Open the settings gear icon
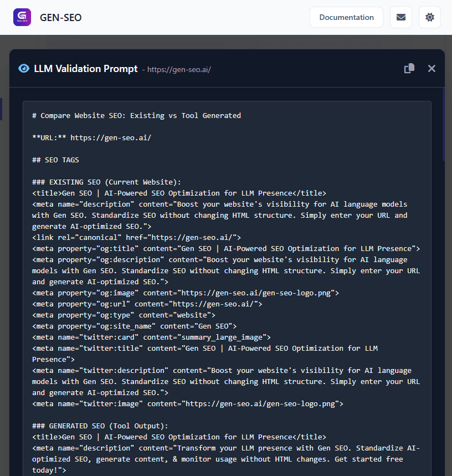452x476 pixels. coord(430,17)
